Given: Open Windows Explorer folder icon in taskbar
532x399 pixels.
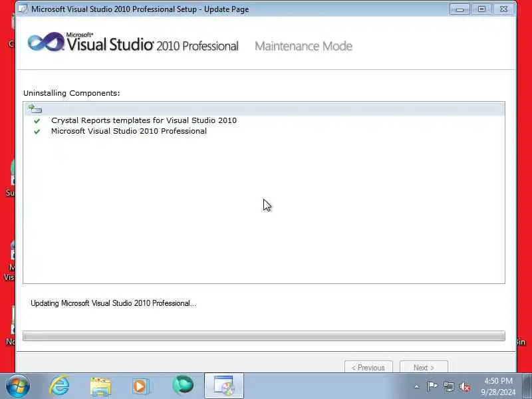Looking at the screenshot, I should click(x=100, y=387).
